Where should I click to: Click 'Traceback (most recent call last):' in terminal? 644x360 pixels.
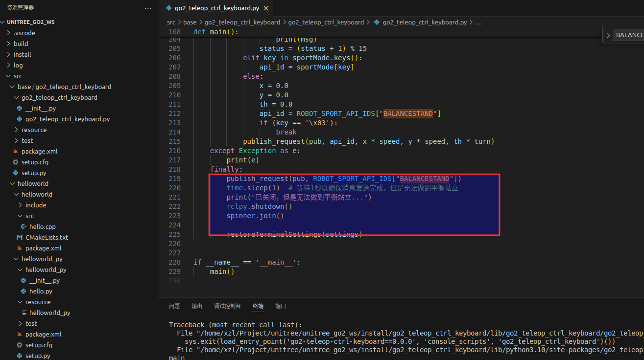236,325
